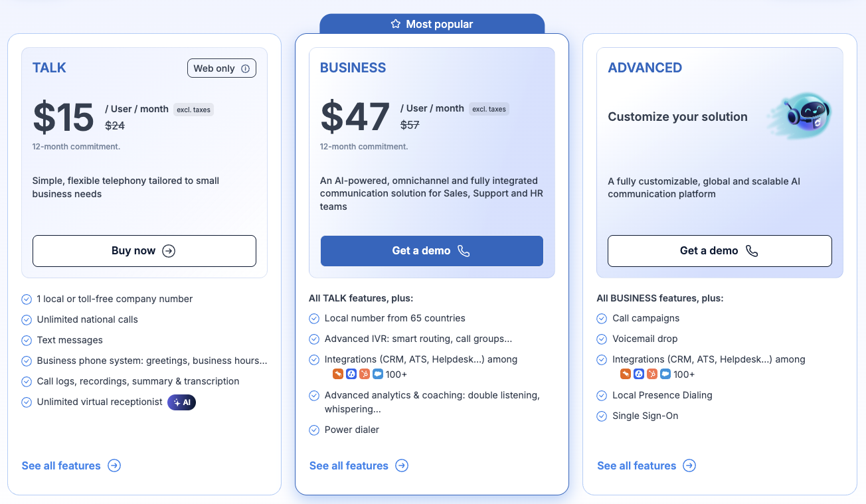Click Get a demo in the ADVANCED card
This screenshot has width=866, height=504.
click(x=720, y=251)
